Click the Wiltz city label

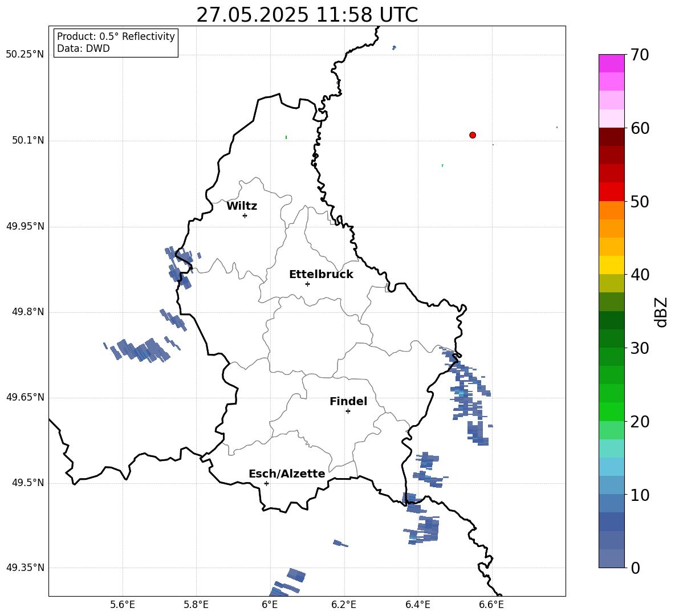(242, 206)
